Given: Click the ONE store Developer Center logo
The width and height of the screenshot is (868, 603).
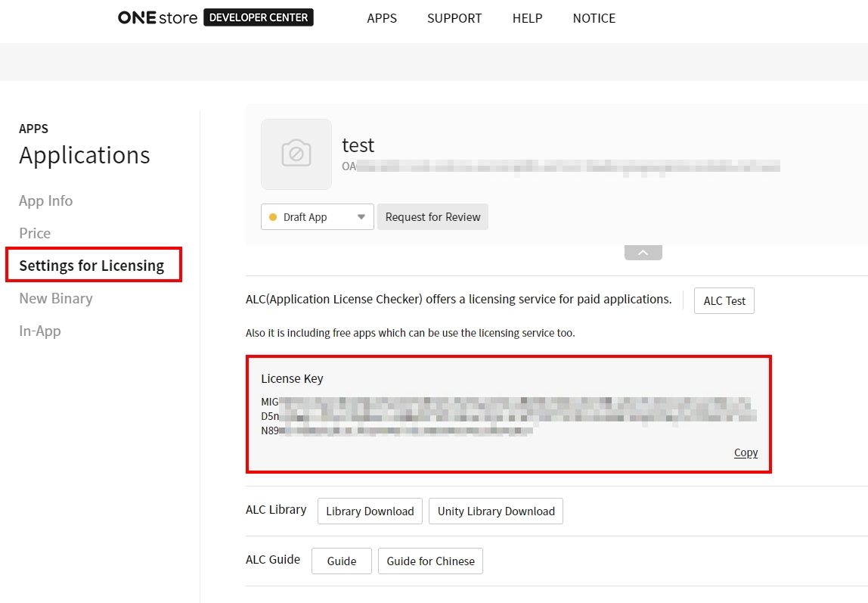Looking at the screenshot, I should [215, 18].
